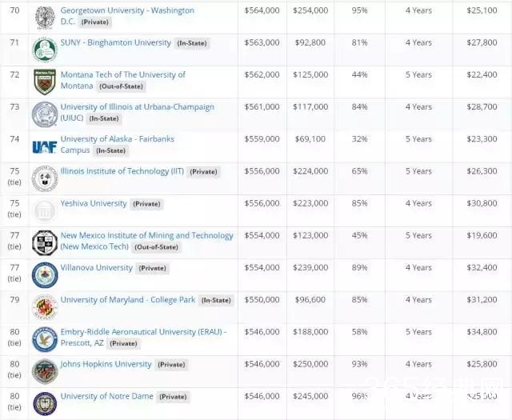512x420 pixels.
Task: Open the SUNY - Binghamton University link
Action: (x=115, y=42)
